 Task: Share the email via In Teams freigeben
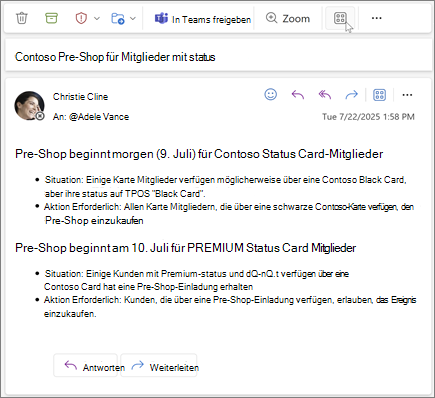[203, 19]
